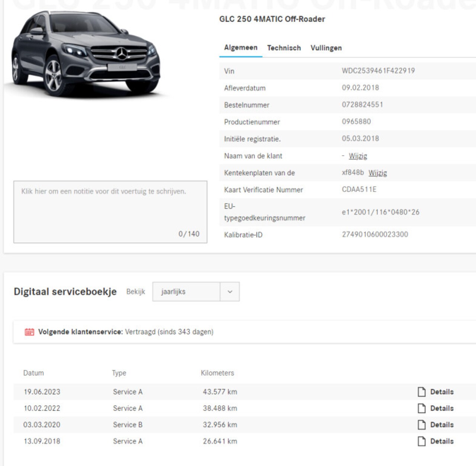The height and width of the screenshot is (466, 476).
Task: Focus the vehicle note text field
Action: pyautogui.click(x=110, y=212)
